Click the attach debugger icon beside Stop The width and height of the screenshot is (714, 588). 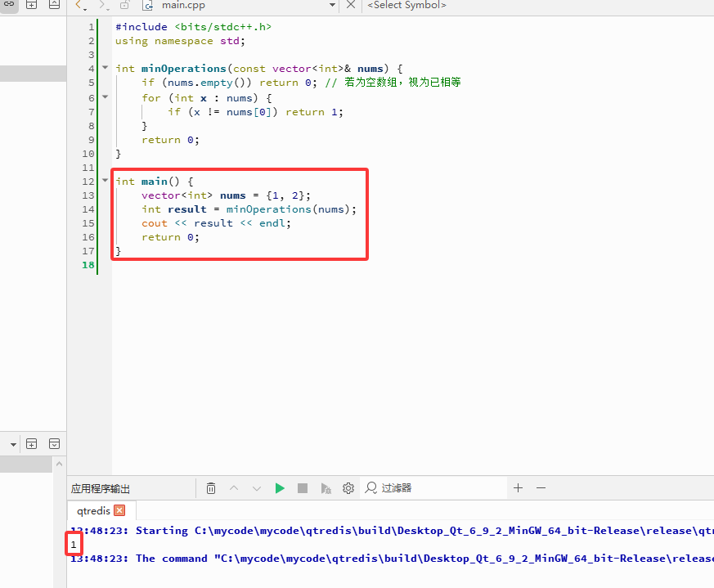click(x=326, y=488)
